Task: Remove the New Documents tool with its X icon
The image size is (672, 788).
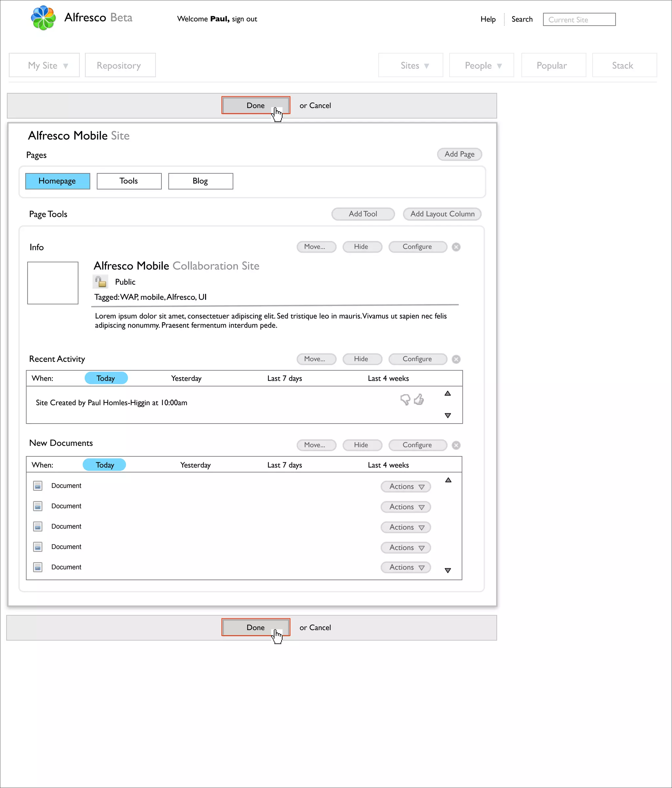Action: 456,445
